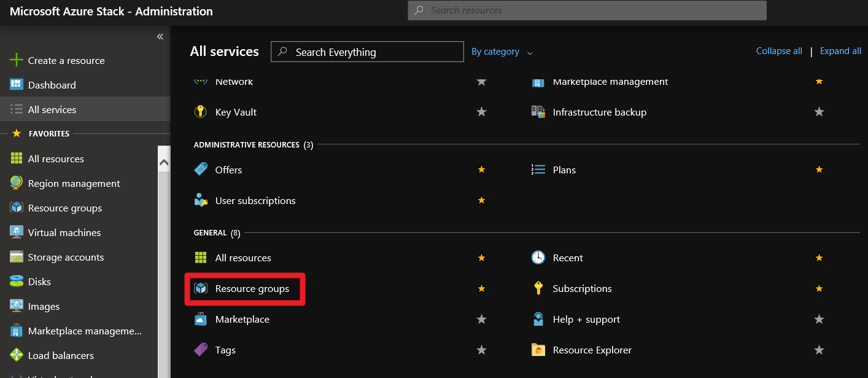Go to Dashboard in the sidebar
Image resolution: width=868 pixels, height=378 pixels.
click(52, 85)
